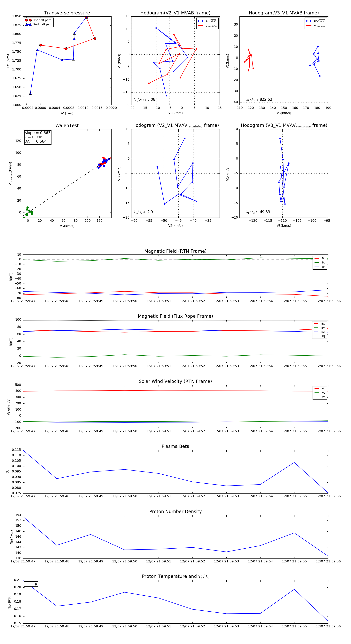
Task: Select the 'Br' legend entry
Action: 320,259
